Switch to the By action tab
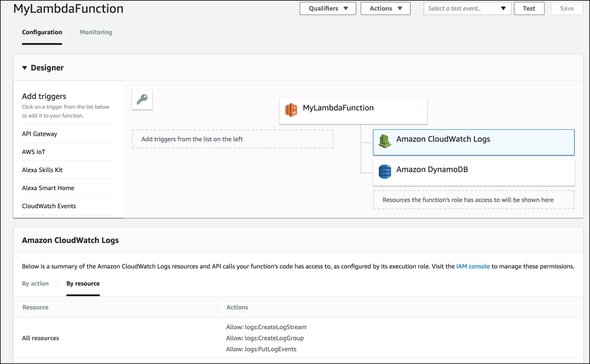Viewport: 590px width, 364px height. (x=35, y=284)
